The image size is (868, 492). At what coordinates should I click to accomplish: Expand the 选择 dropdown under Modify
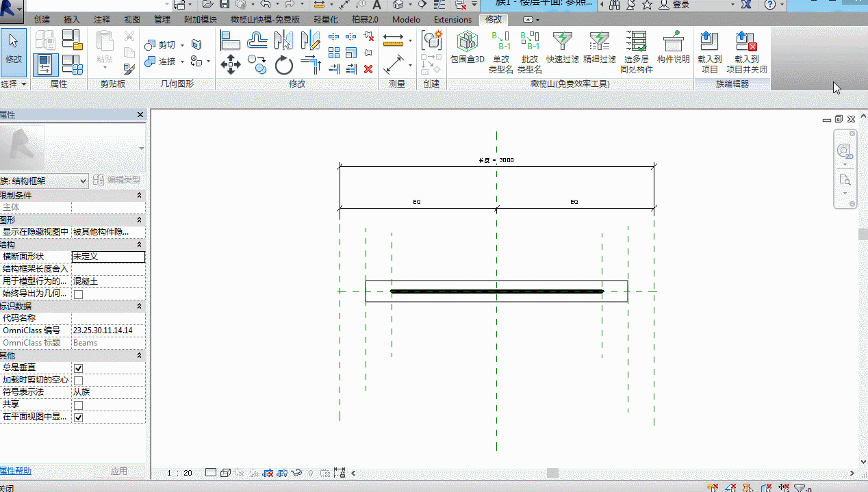[x=14, y=84]
